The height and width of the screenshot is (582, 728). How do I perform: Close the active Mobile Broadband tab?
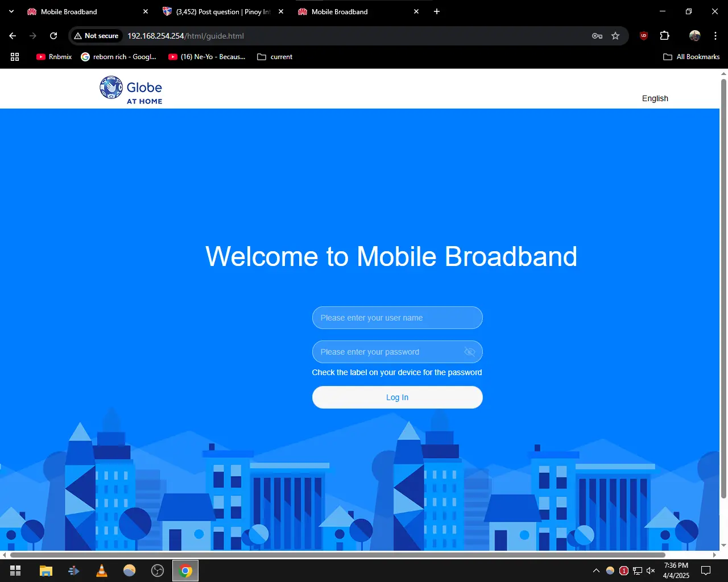pyautogui.click(x=416, y=11)
